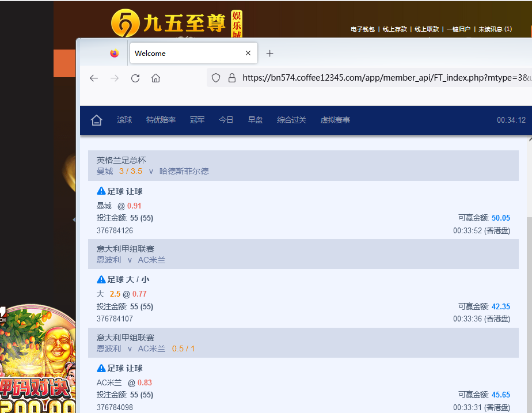Go back to the previous page
This screenshot has width=532, height=413.
tap(94, 78)
